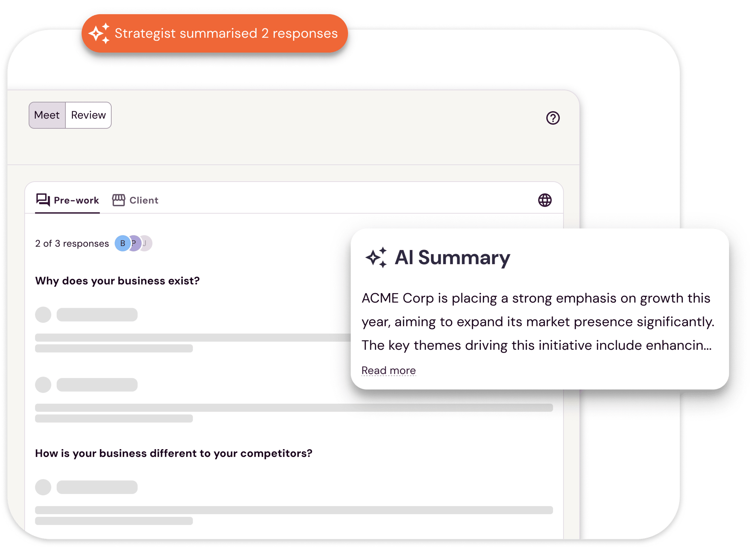Click the purple P respondent avatar

(x=135, y=243)
